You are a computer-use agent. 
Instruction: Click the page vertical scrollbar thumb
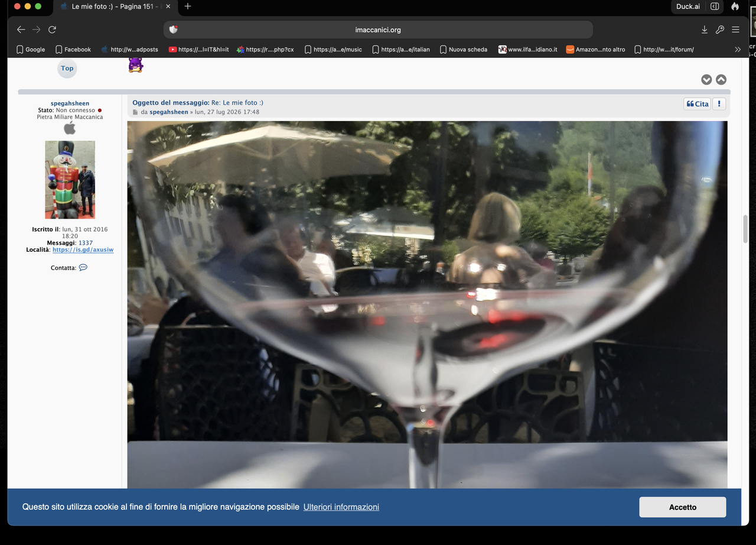coord(745,229)
